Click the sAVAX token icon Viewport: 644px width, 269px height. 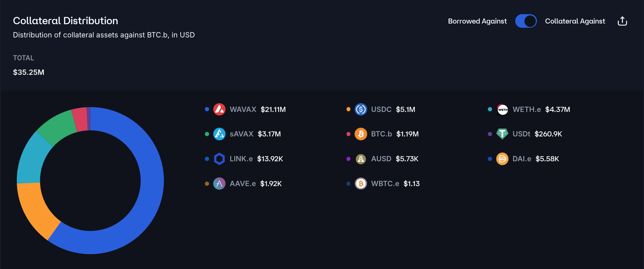click(219, 134)
